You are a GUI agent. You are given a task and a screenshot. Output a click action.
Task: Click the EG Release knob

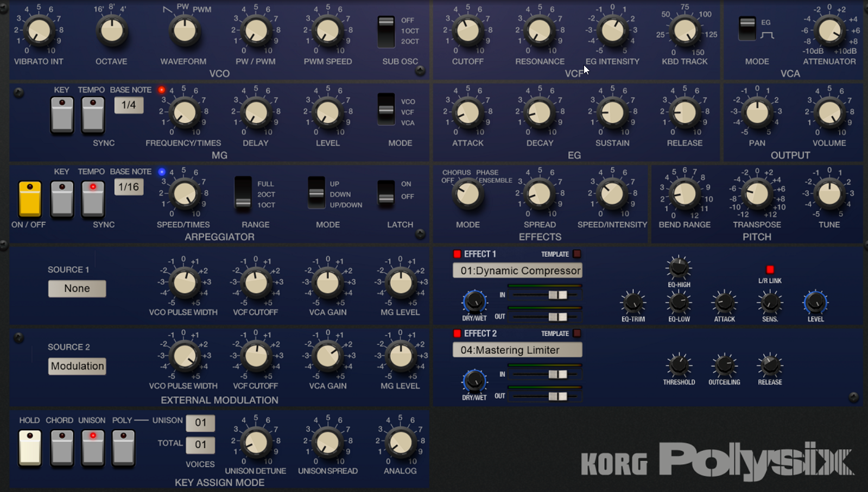pyautogui.click(x=685, y=113)
